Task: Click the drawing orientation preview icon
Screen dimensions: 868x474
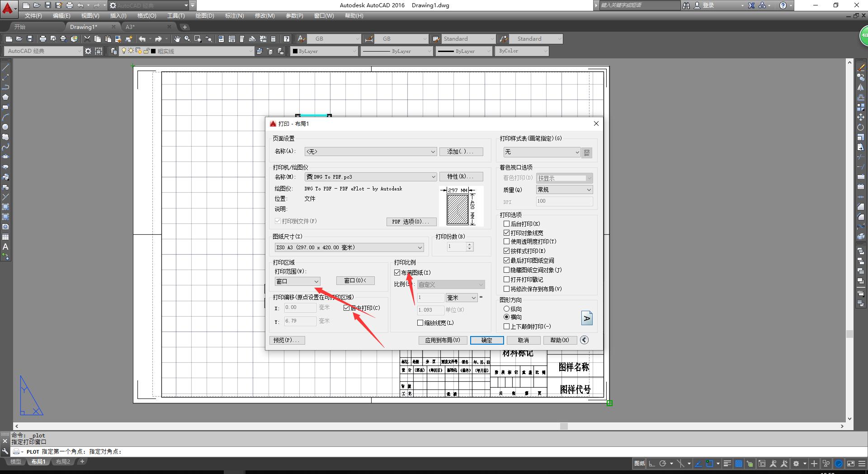Action: 586,318
